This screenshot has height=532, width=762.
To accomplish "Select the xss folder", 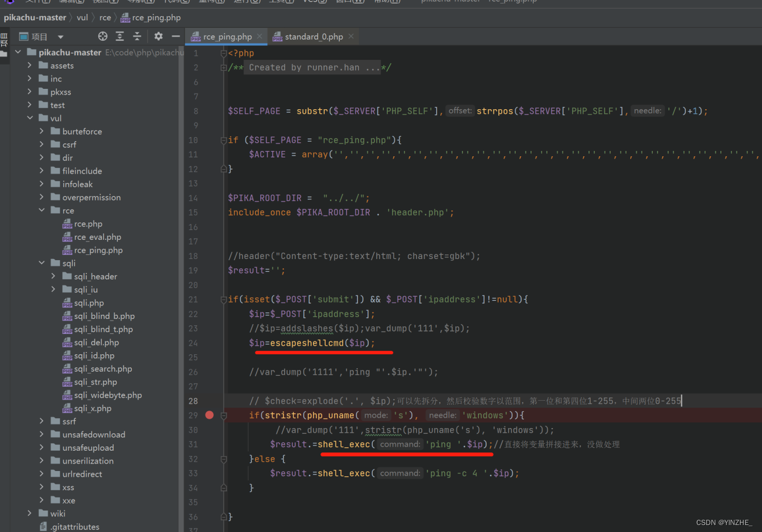I will point(69,487).
